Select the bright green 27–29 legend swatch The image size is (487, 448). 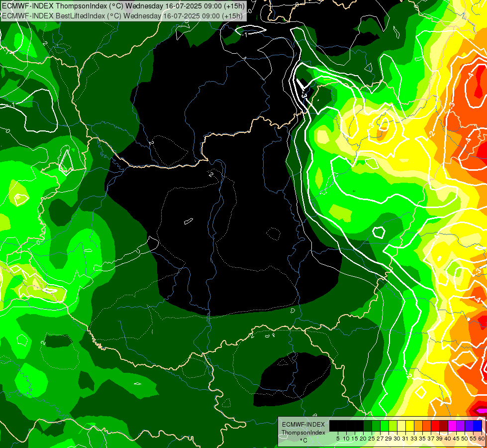tap(385, 426)
